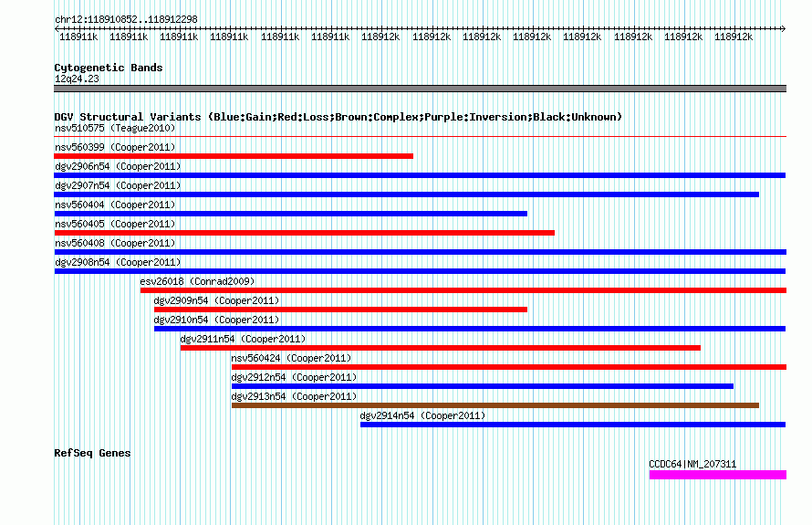Image resolution: width=812 pixels, height=525 pixels.
Task: Select the dgv2913n54 brown complex bar
Action: (495, 405)
